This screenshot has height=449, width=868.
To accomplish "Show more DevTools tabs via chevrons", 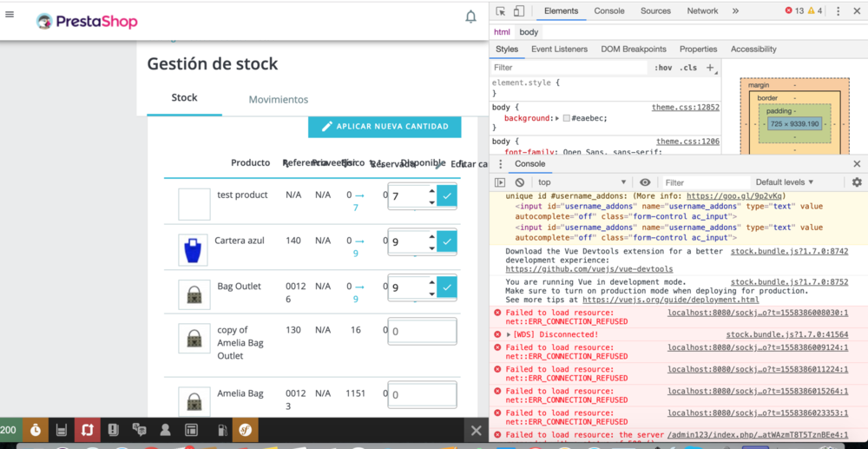I will 735,11.
